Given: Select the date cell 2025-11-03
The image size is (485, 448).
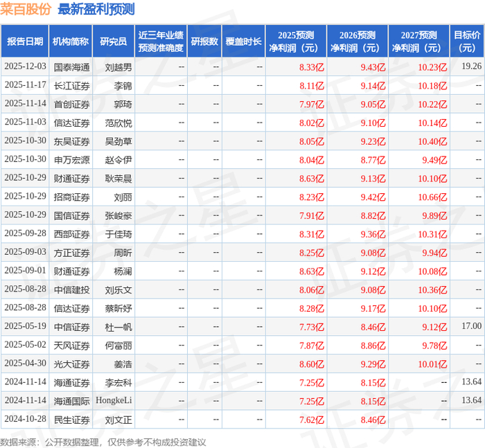Looking at the screenshot, I should 25,122.
